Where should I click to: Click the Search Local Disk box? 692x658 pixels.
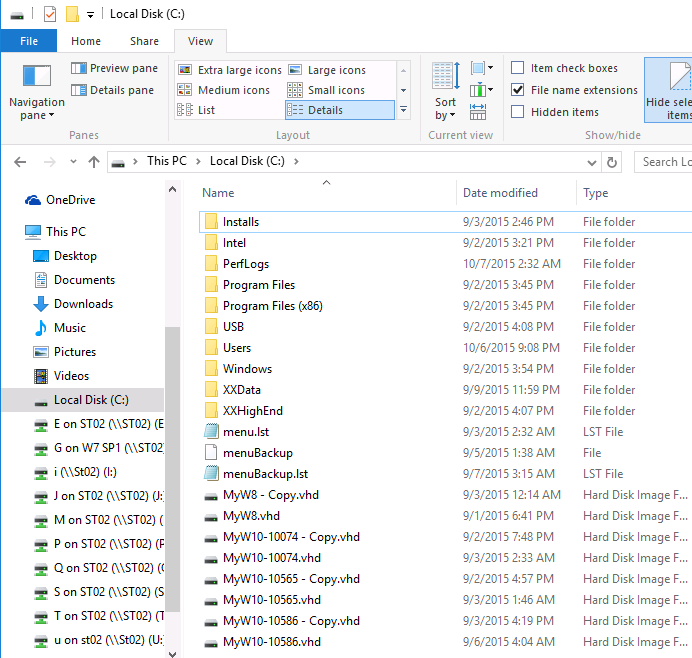pyautogui.click(x=663, y=162)
